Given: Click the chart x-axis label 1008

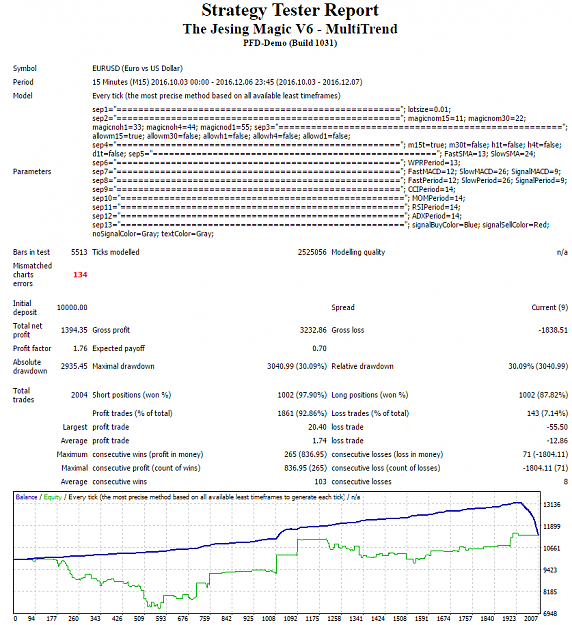Looking at the screenshot, I should (x=268, y=619).
